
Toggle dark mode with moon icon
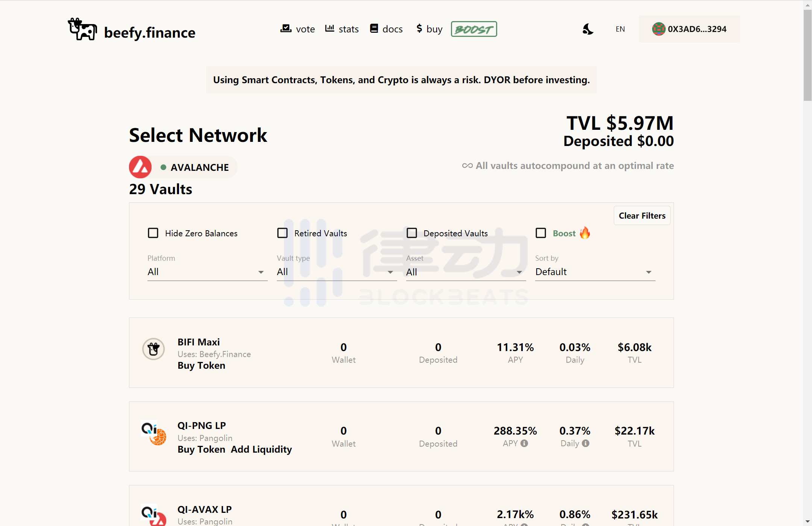tap(588, 29)
